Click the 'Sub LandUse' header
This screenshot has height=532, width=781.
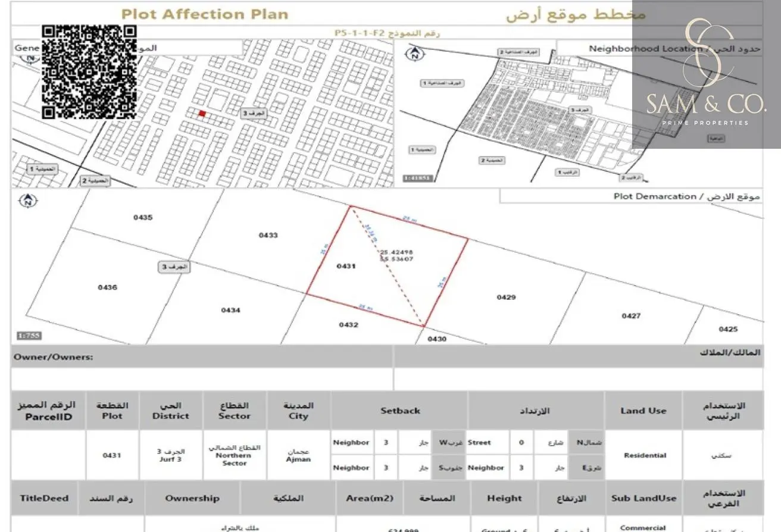click(x=643, y=499)
